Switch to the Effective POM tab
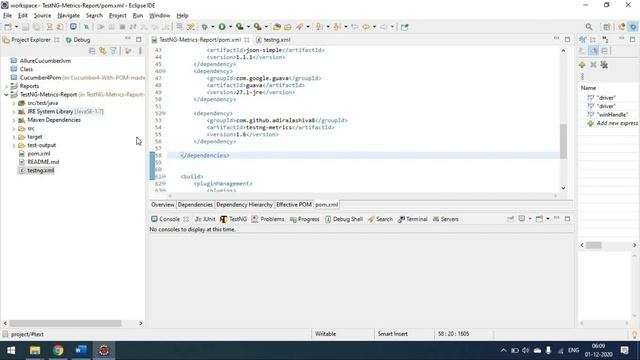This screenshot has width=640, height=360. tap(294, 204)
